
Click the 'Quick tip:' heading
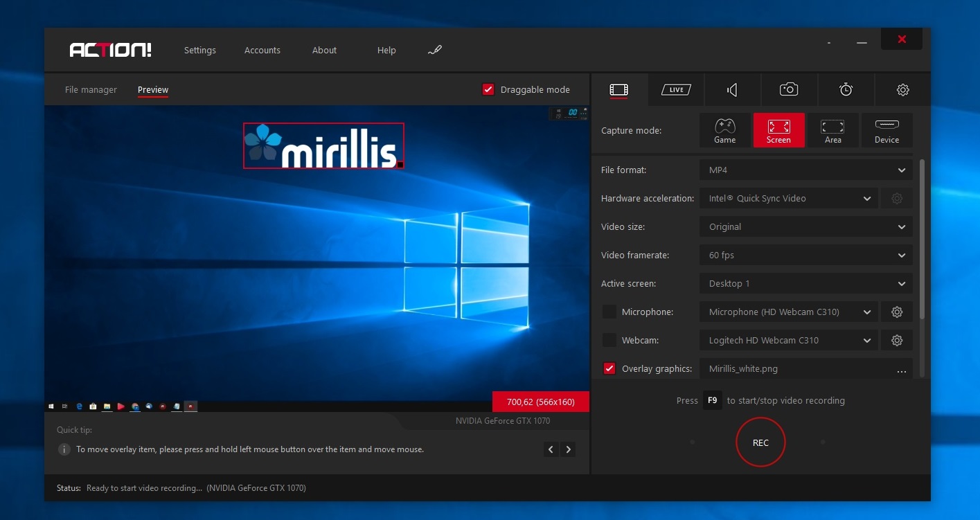74,430
